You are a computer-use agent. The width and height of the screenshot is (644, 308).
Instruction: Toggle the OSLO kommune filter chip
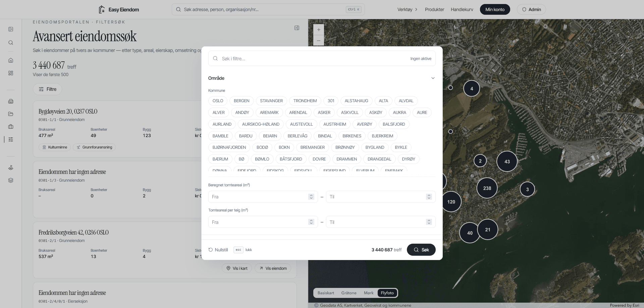(218, 101)
